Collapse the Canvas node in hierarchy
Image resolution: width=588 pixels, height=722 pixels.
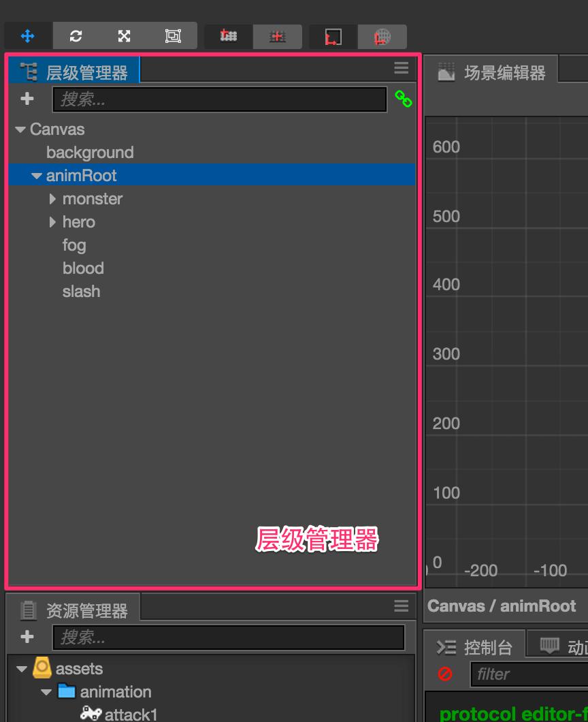click(x=20, y=129)
